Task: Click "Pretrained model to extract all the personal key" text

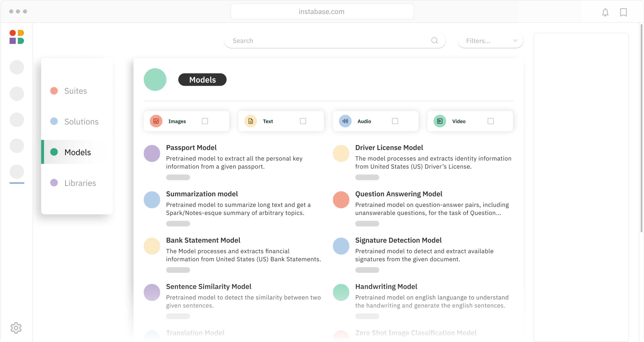Action: pyautogui.click(x=234, y=158)
